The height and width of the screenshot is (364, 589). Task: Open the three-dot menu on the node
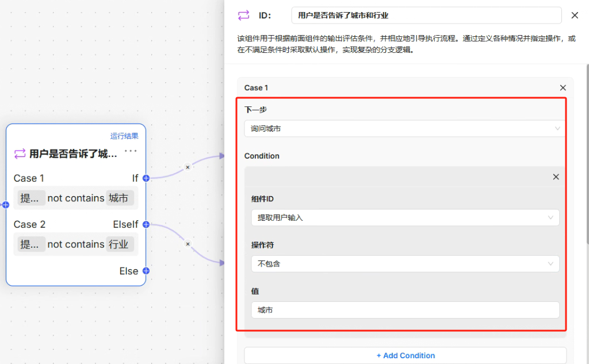click(131, 151)
